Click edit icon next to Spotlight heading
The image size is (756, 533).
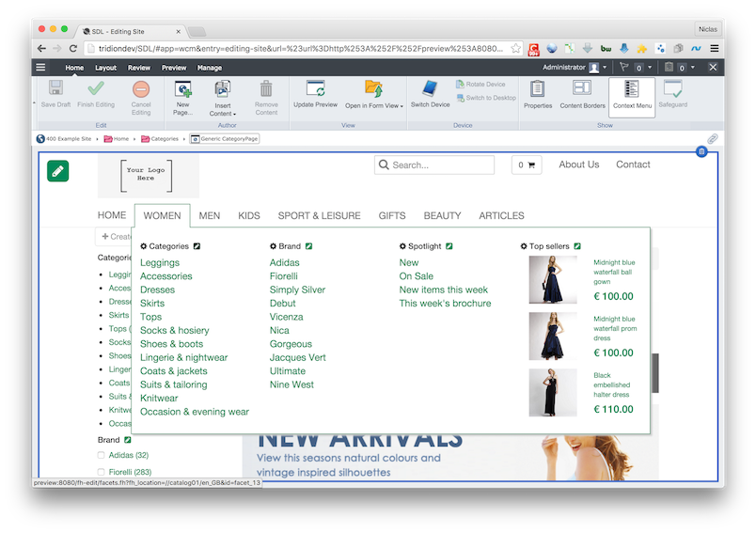(449, 246)
